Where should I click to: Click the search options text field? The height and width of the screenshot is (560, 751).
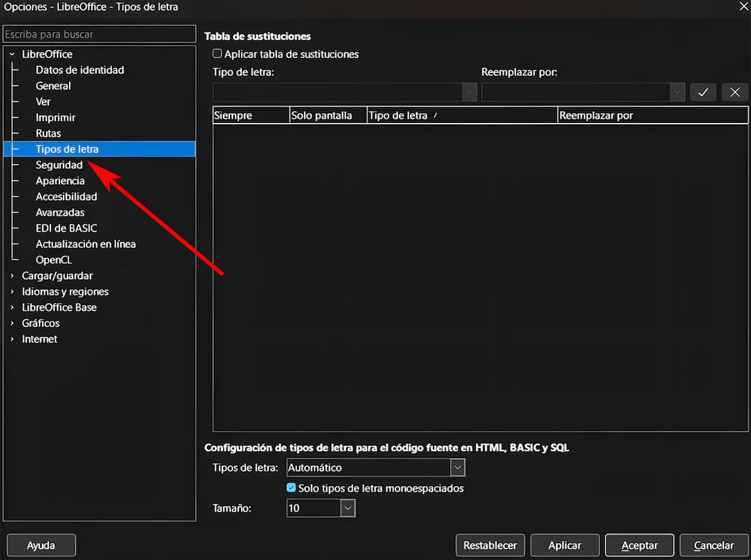coord(99,34)
